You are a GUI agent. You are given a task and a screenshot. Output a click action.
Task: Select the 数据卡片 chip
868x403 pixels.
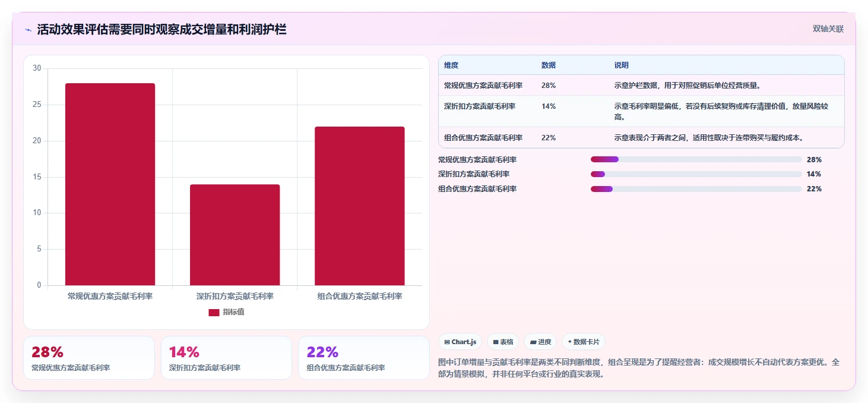[584, 342]
